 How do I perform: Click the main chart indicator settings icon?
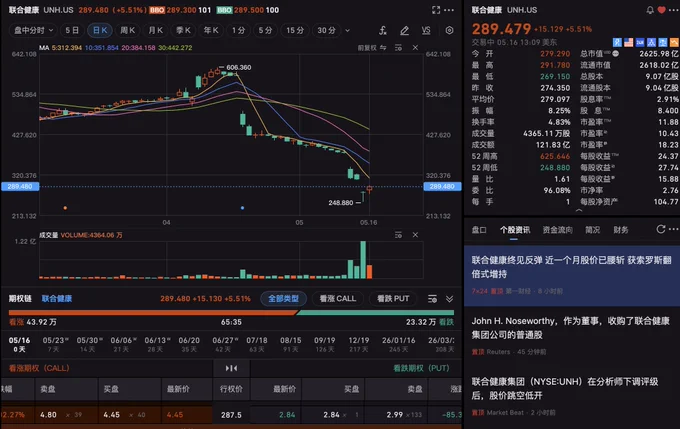click(399, 48)
